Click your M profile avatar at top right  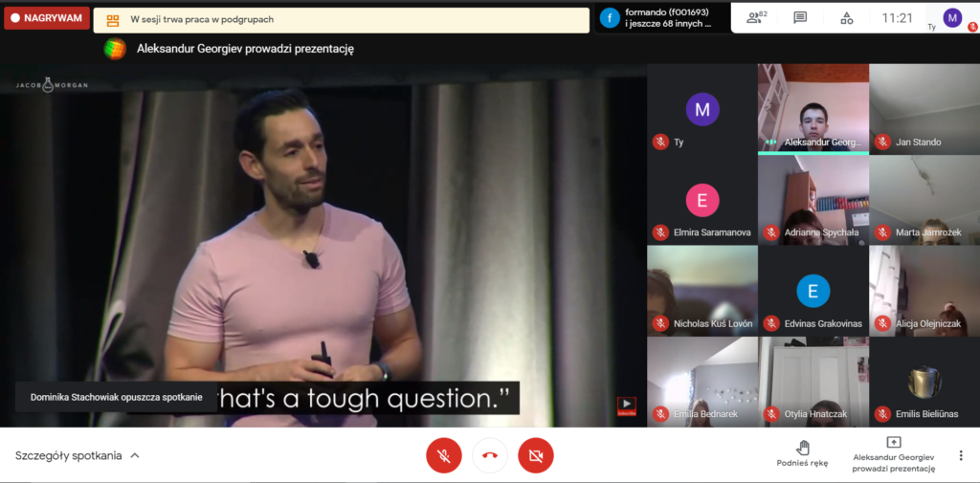[951, 17]
